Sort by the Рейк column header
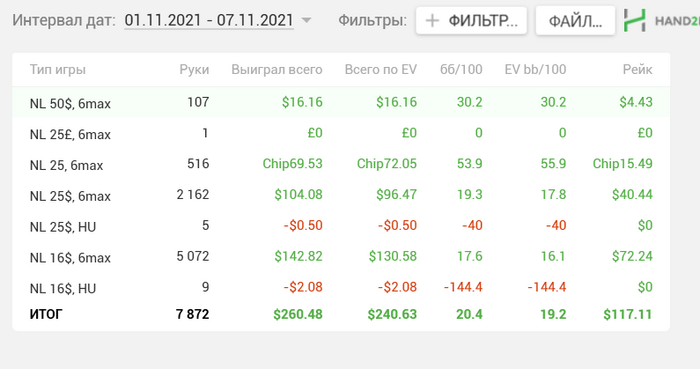Screen dimensions: 700x369 [638, 70]
